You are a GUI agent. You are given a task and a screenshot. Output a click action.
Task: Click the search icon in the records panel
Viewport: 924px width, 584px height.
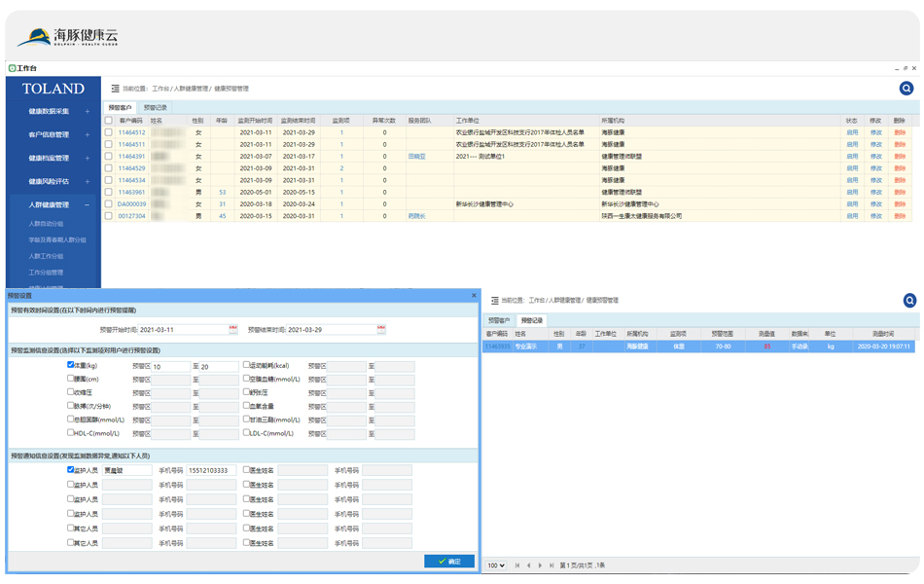click(909, 300)
